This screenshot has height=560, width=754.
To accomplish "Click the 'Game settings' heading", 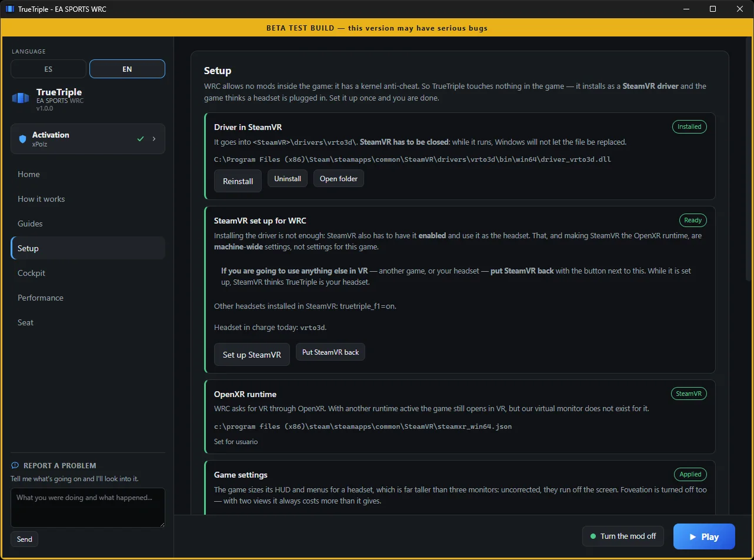I will click(241, 475).
